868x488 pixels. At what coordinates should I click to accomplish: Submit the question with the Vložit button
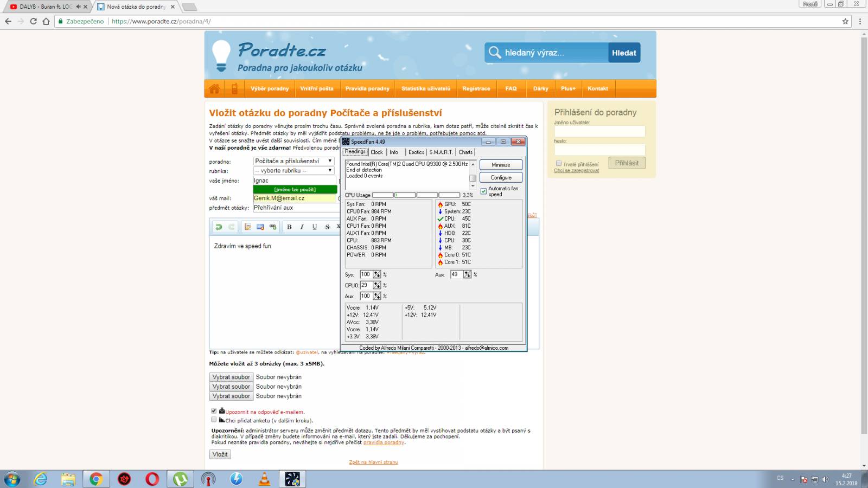(x=220, y=454)
